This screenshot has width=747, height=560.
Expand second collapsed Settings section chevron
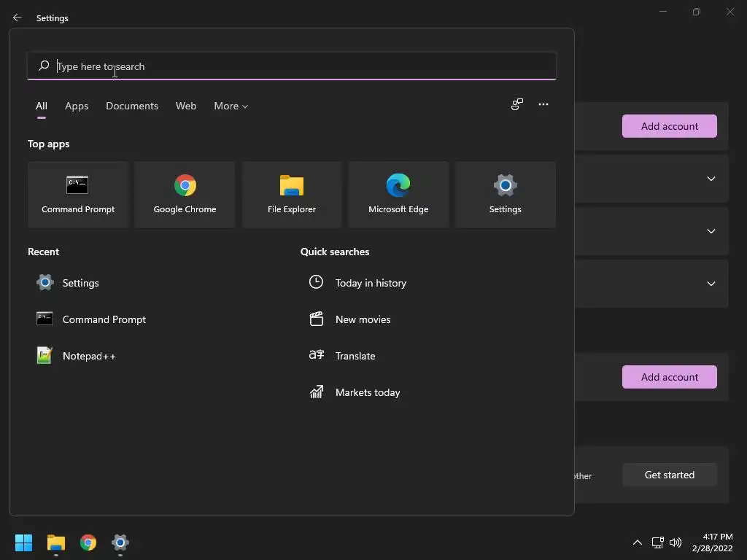711,231
